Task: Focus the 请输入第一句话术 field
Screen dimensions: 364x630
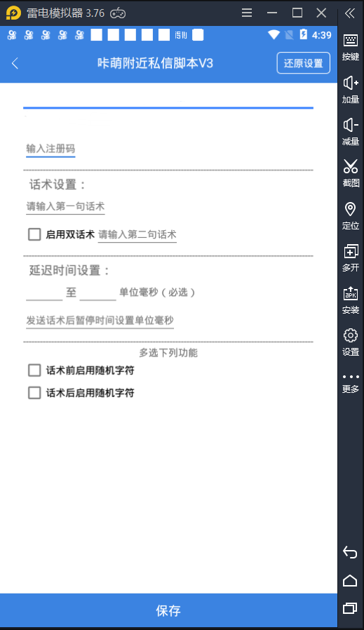Action: [x=65, y=207]
